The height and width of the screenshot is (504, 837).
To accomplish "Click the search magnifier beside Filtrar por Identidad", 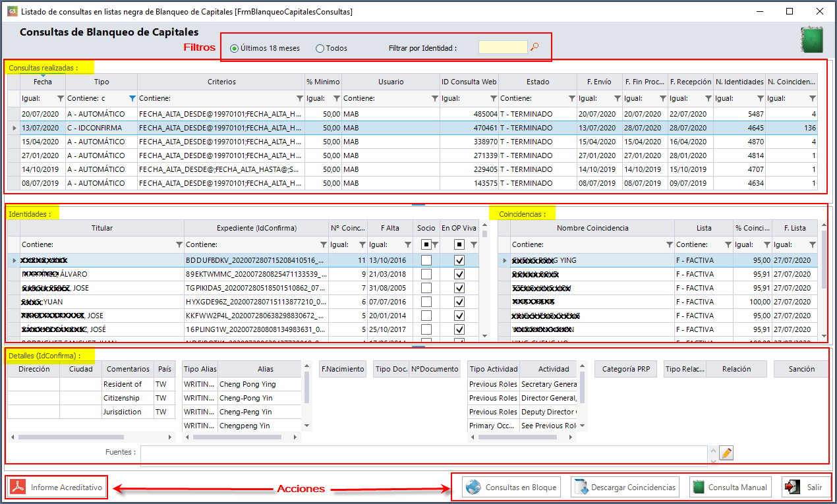I will tap(534, 47).
